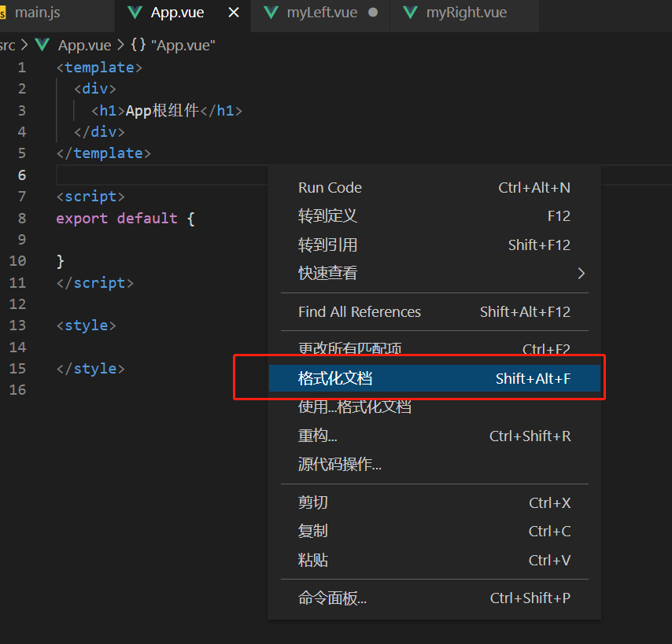Open the src breadcrumb segment

7,45
